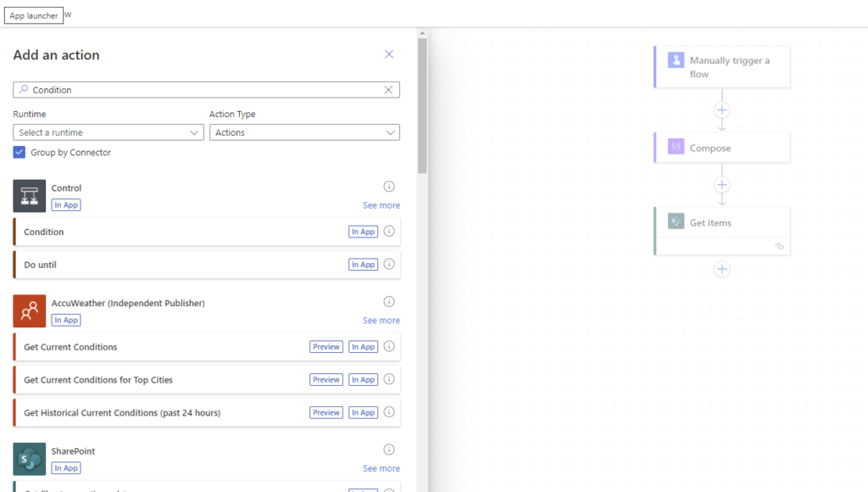Click the App launcher button
Viewport: 868px width, 492px height.
point(34,15)
